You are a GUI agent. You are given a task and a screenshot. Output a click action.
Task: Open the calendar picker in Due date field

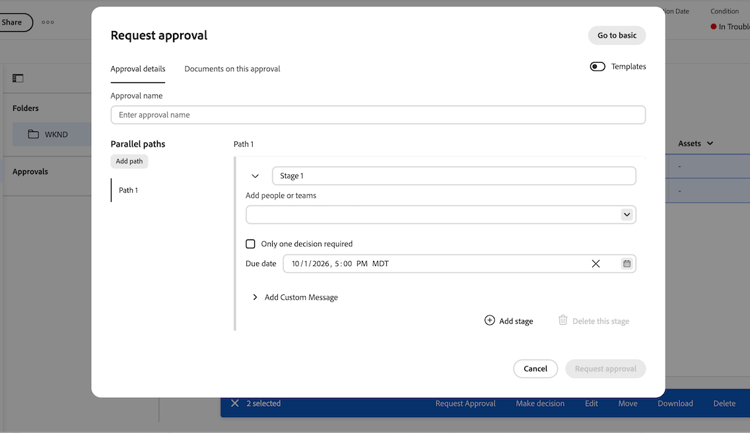coord(627,264)
